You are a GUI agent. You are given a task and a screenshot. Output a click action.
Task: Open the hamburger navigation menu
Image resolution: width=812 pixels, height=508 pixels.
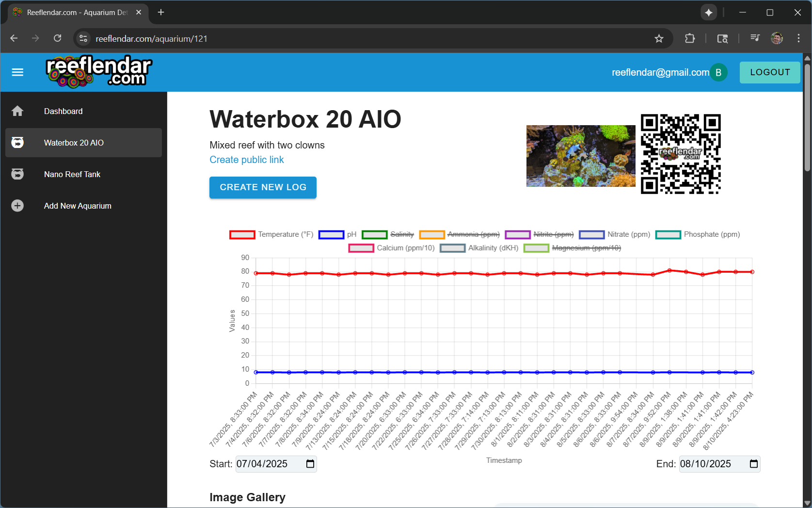[17, 72]
